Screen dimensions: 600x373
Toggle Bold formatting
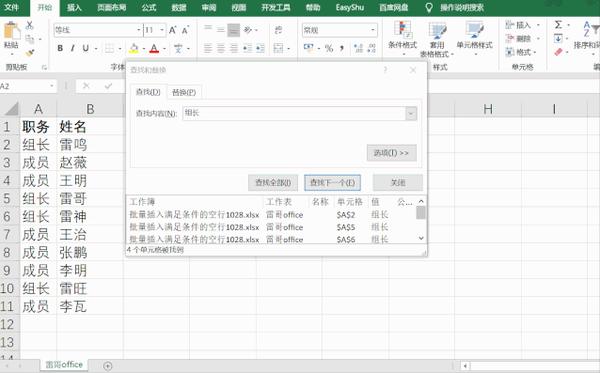click(x=60, y=48)
